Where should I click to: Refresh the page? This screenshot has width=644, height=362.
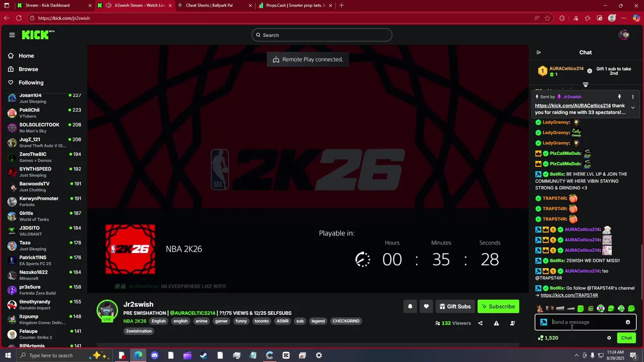[19, 18]
